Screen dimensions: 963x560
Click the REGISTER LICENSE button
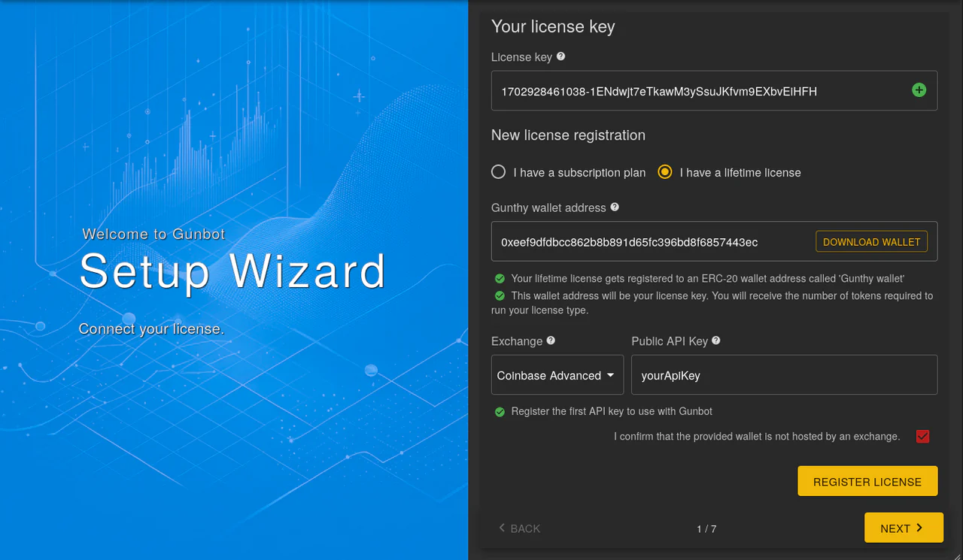[x=867, y=481]
